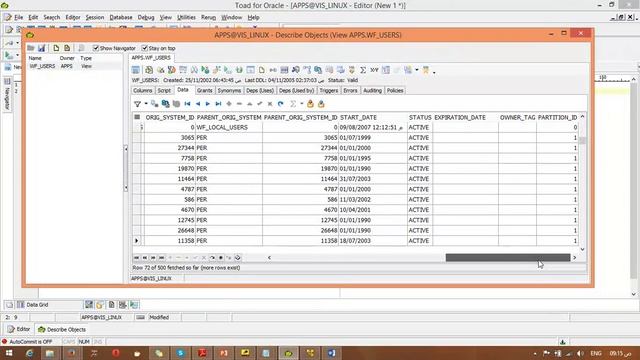Image resolution: width=640 pixels, height=360 pixels.
Task: Collapse the navigator panel splitter handle
Action: [126, 168]
